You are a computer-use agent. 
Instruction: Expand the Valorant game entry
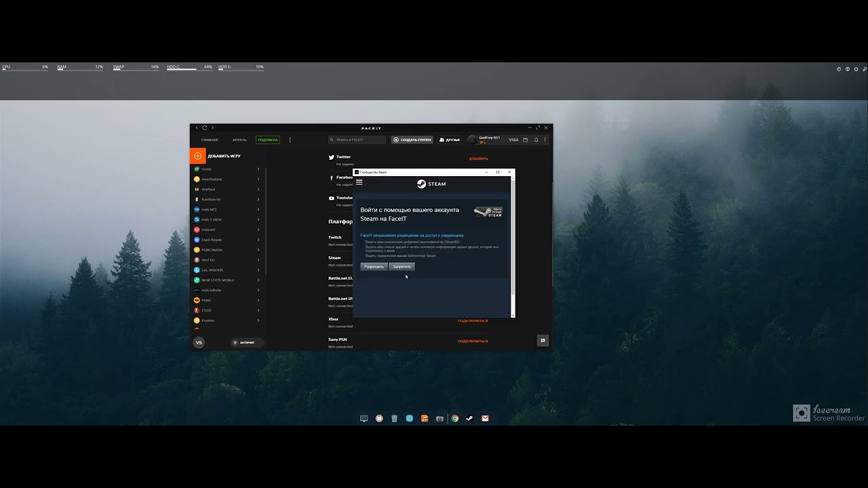tap(258, 230)
